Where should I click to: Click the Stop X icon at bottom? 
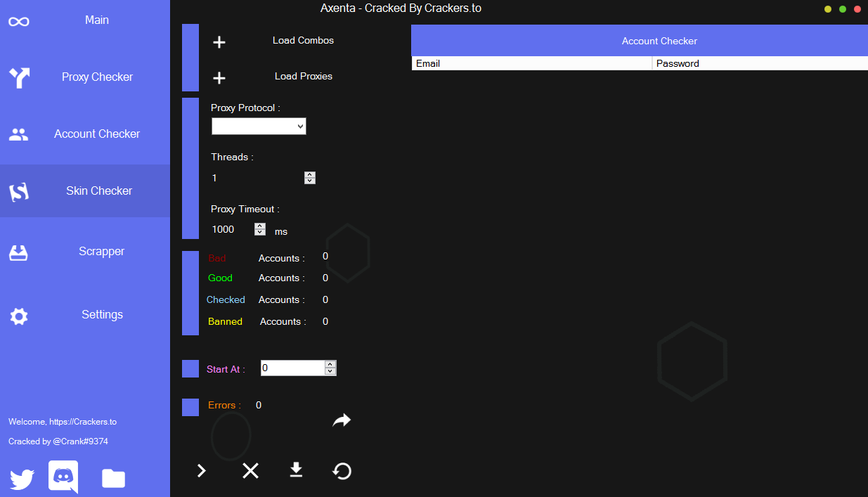250,471
